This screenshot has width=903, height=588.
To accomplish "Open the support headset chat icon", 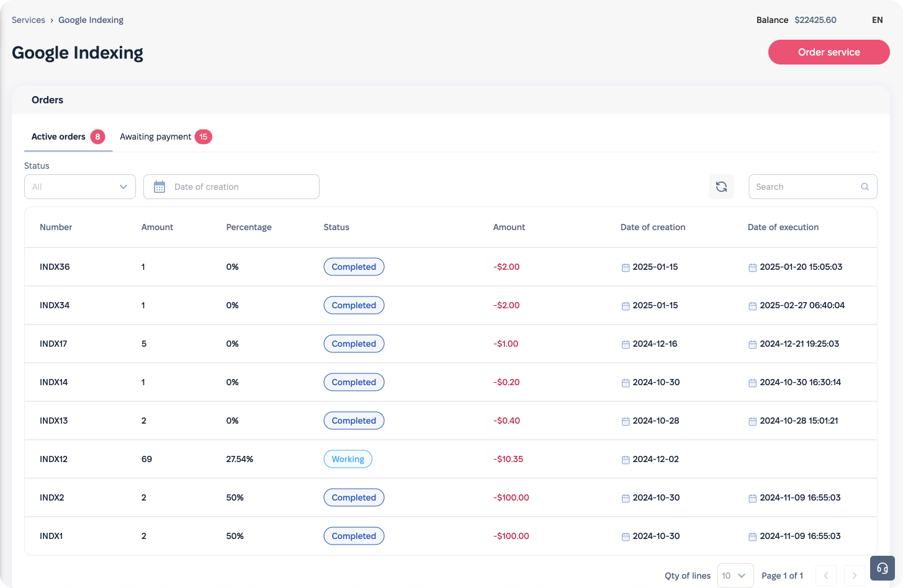I will pyautogui.click(x=882, y=568).
